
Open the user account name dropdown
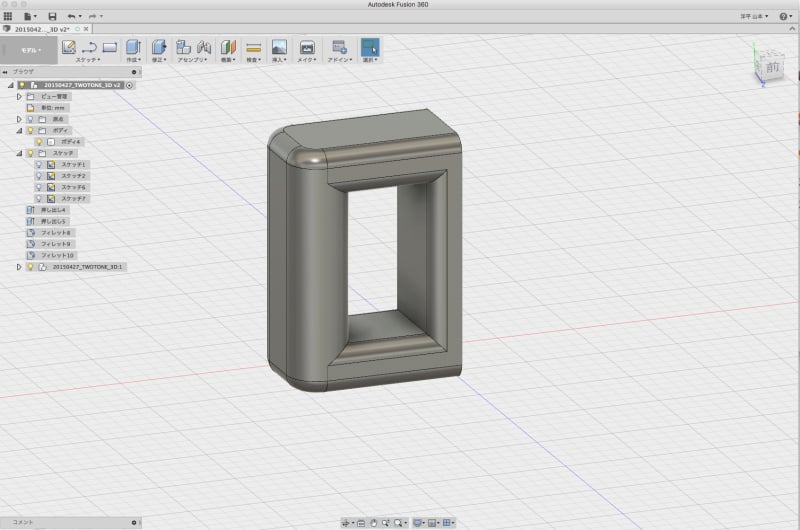[x=754, y=16]
